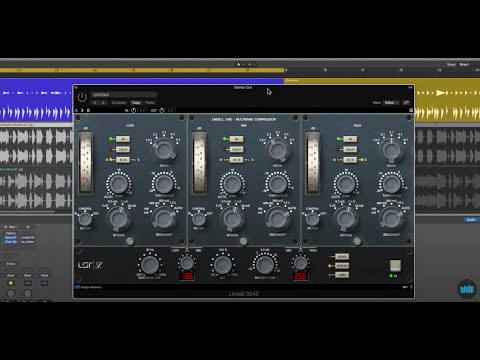
Task: Toggle the LOW band SOLO button
Action: tap(123, 149)
